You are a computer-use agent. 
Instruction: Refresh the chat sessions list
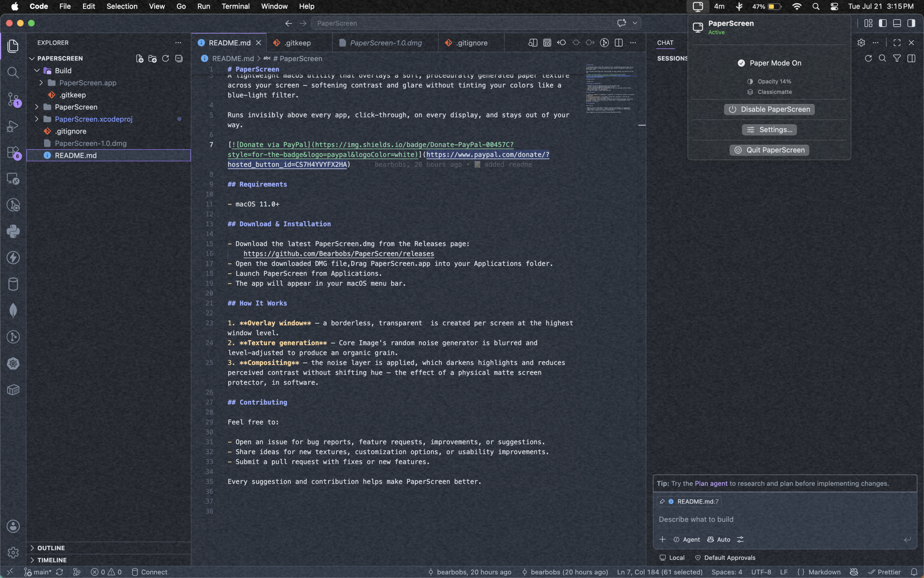click(x=868, y=59)
